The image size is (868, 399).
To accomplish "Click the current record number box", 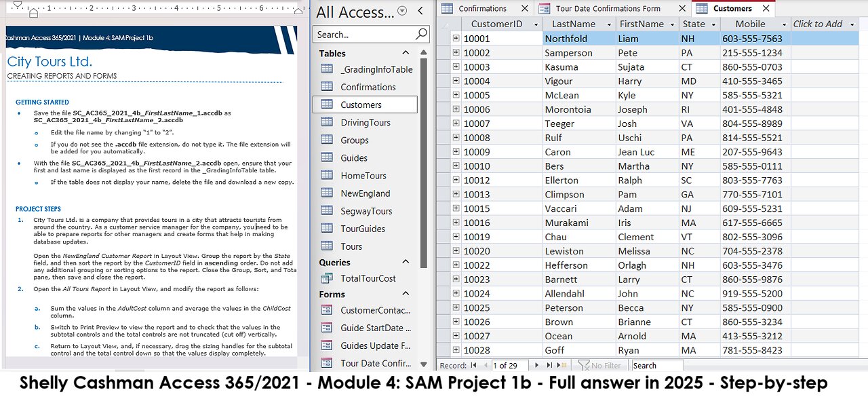I will point(510,366).
